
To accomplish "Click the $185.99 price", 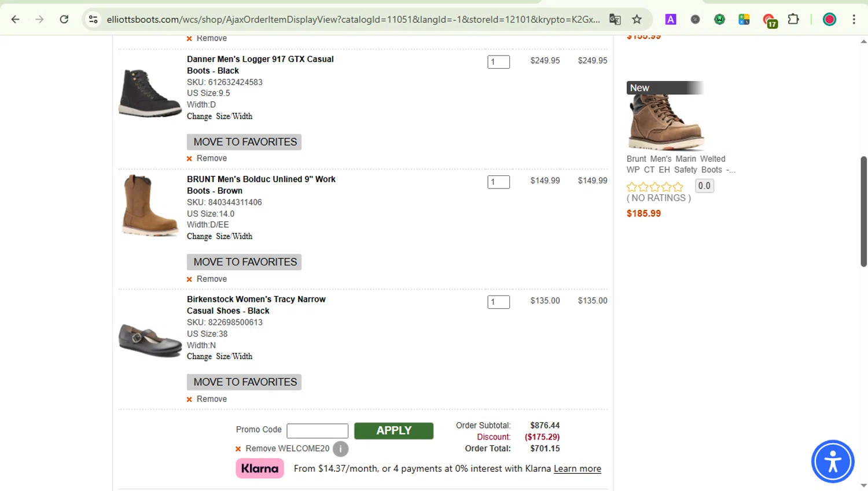I will coord(643,213).
